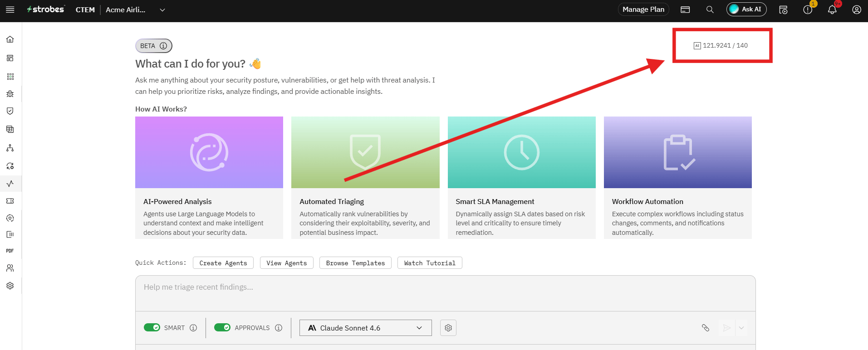This screenshot has height=350, width=868.
Task: Open the hamburger navigation menu
Action: click(10, 10)
